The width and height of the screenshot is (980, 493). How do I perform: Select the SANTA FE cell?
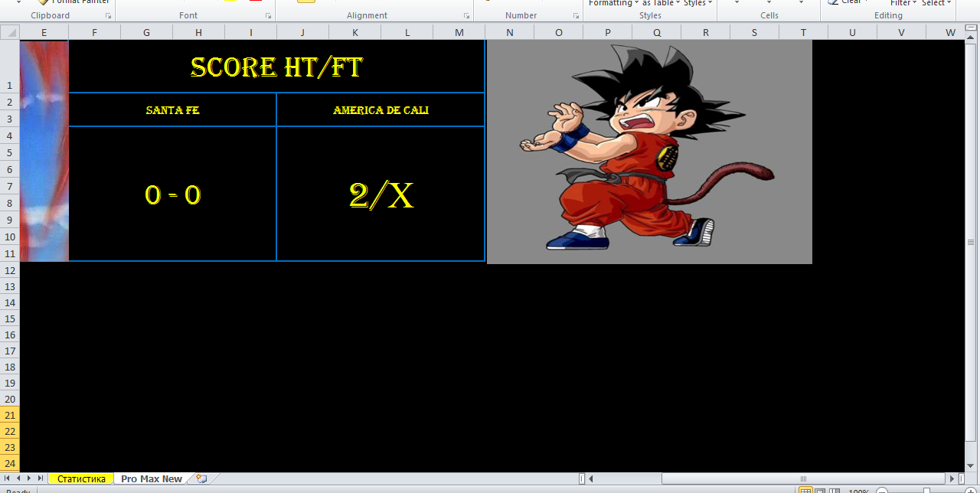coord(172,110)
